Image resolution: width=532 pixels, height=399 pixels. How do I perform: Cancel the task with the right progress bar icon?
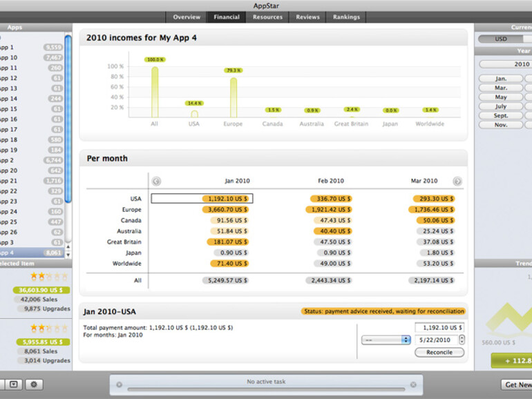pos(413,385)
